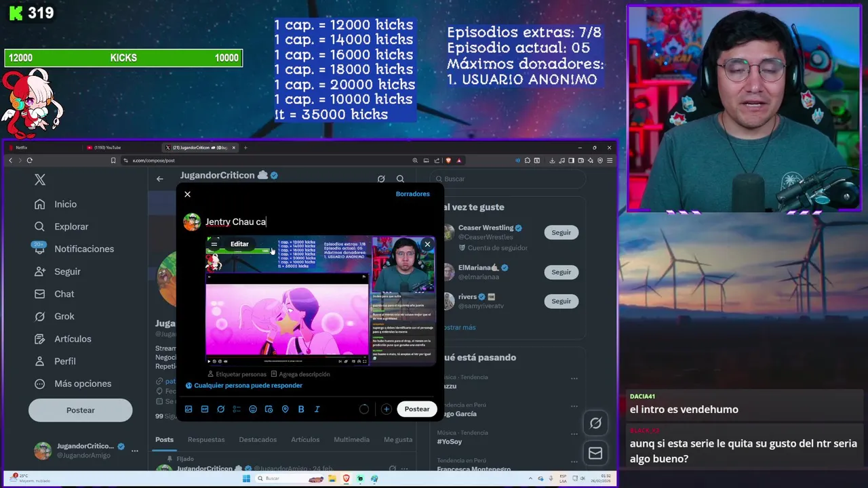Screen dimensions: 868x488
Task: Add another post with the plus button
Action: 386,409
